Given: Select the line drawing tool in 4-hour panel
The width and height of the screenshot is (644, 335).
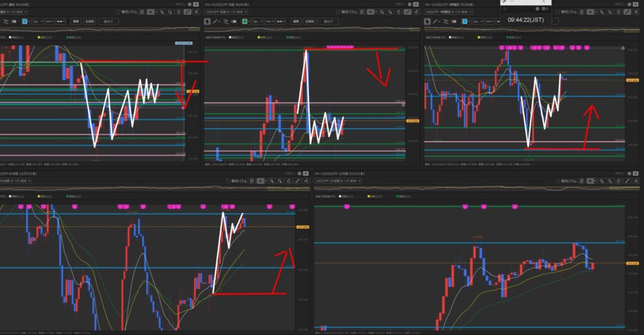Looking at the screenshot, I should tap(435, 21).
